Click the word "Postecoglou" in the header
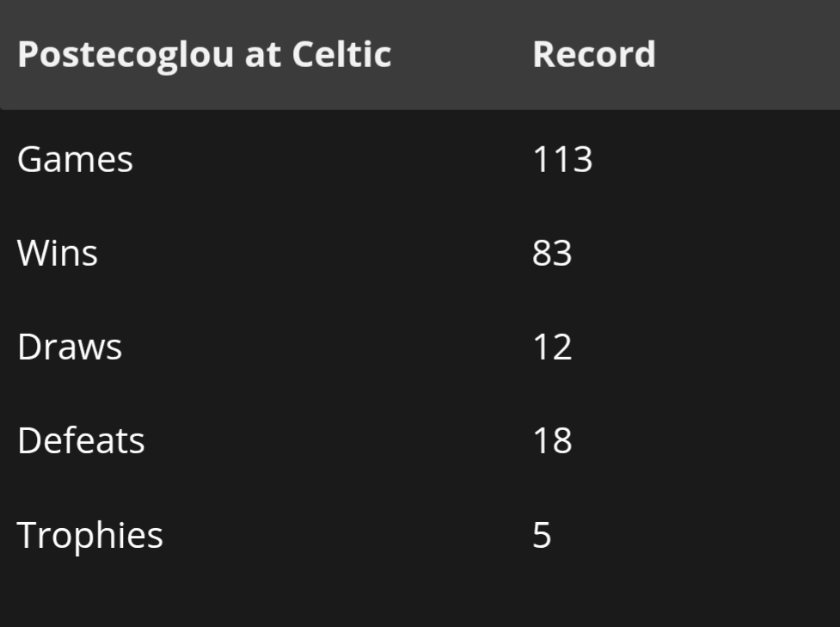The height and width of the screenshot is (627, 840). point(124,55)
